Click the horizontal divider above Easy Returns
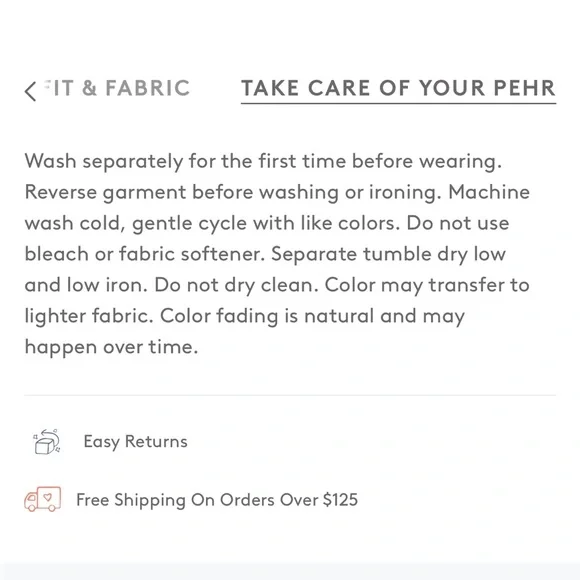 tap(290, 395)
